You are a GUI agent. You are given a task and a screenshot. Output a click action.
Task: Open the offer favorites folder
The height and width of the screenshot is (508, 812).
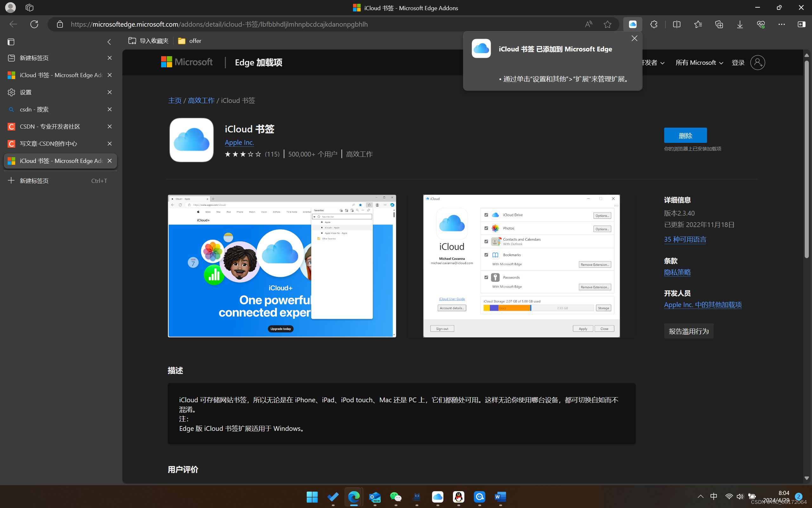[x=190, y=41]
